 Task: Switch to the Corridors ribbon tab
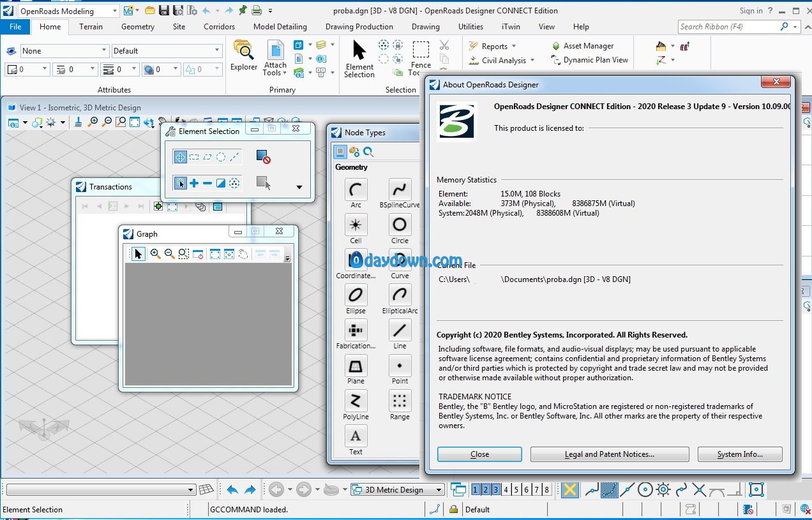(220, 27)
